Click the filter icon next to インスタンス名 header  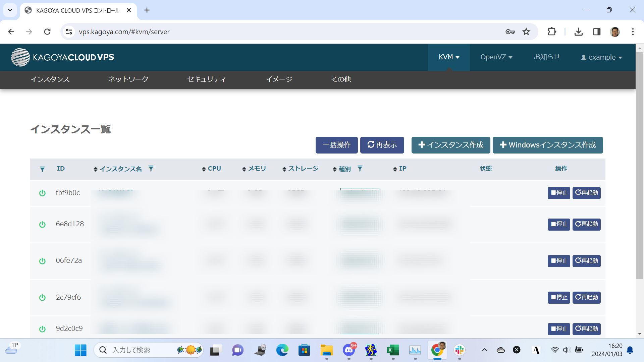point(151,168)
